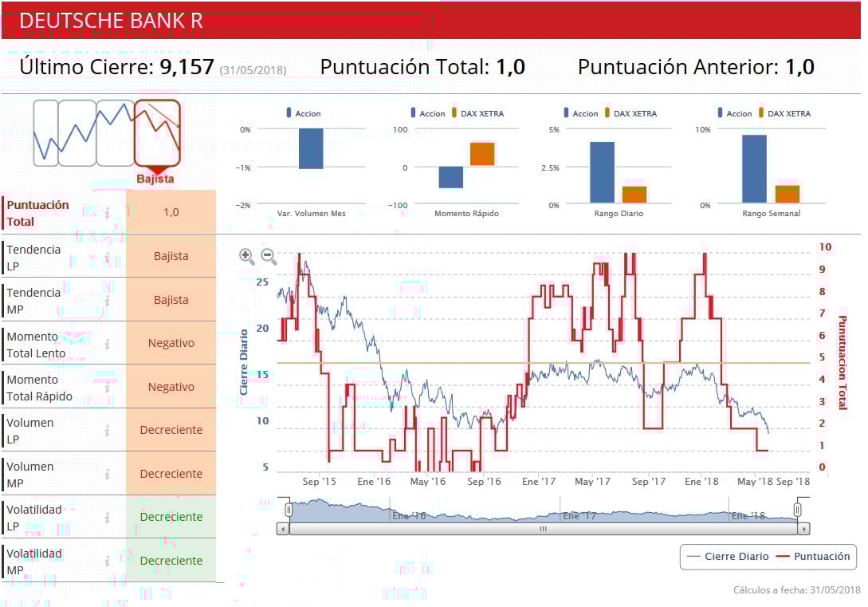Image resolution: width=868 pixels, height=607 pixels.
Task: Click info icon beside Puntuación Total row
Action: (108, 213)
